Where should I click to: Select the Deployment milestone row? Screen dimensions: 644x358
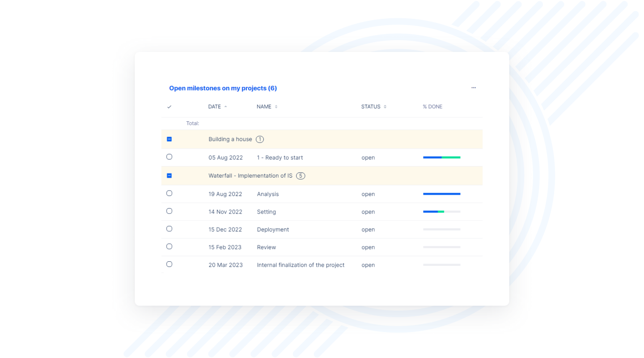click(x=169, y=229)
